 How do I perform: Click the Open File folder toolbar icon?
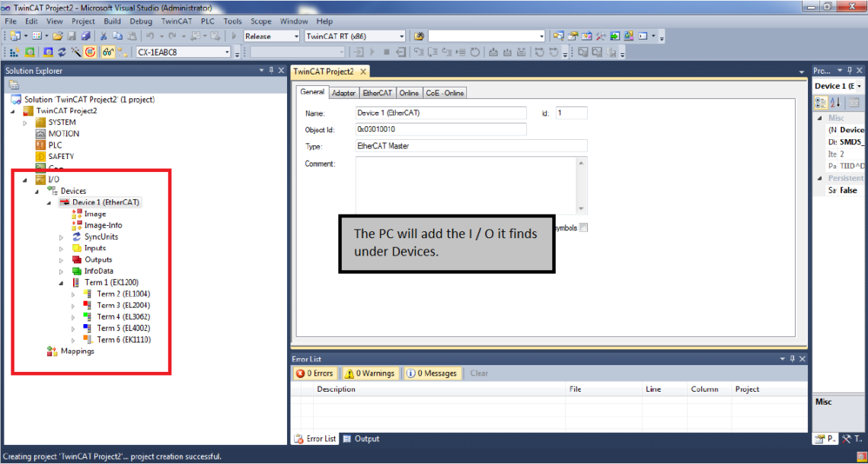click(57, 36)
